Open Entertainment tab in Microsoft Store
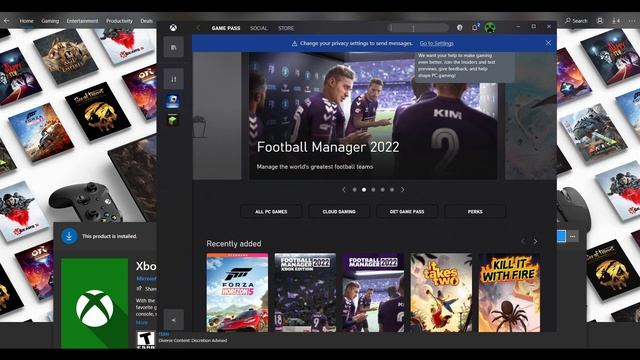 82,21
